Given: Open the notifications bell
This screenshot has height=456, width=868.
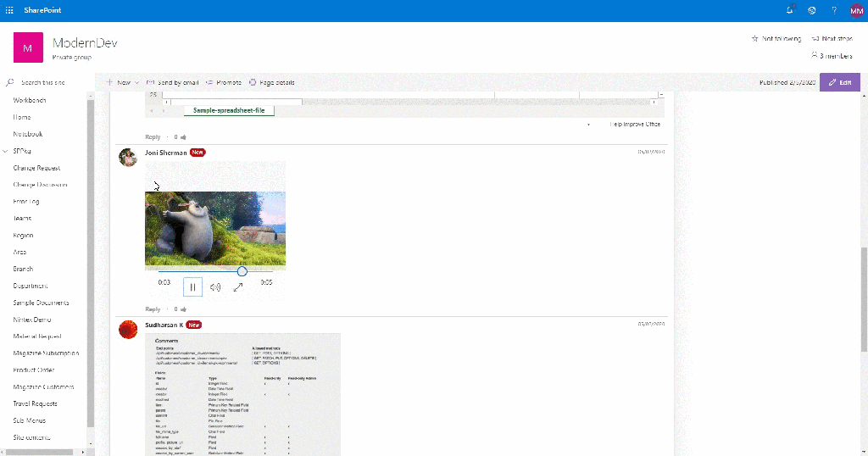Looking at the screenshot, I should click(x=790, y=10).
